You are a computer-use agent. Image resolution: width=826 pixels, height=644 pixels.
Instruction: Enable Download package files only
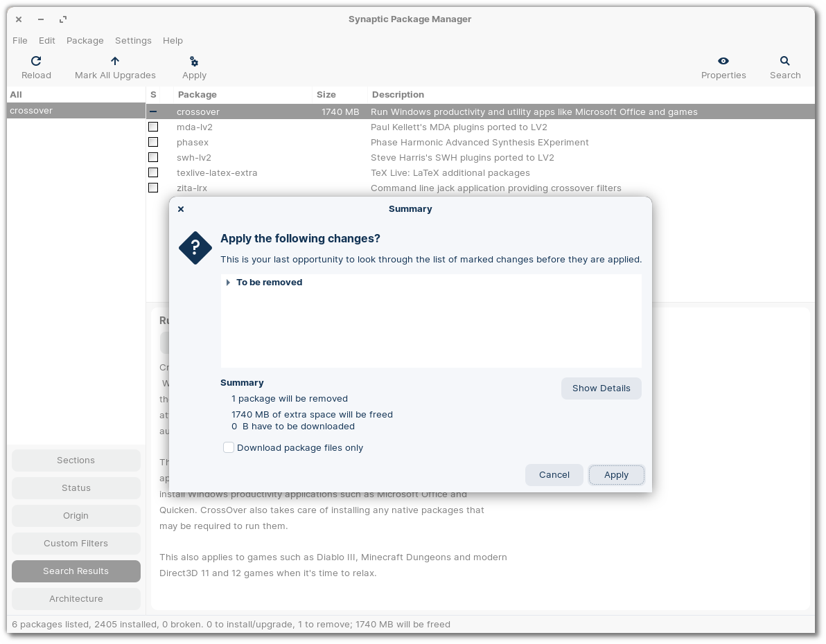click(x=229, y=447)
